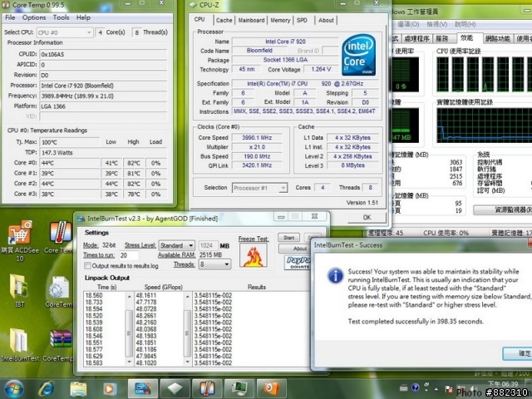Switch to CPU-Z via its taskbar button
The height and width of the screenshot is (399, 532).
click(142, 388)
